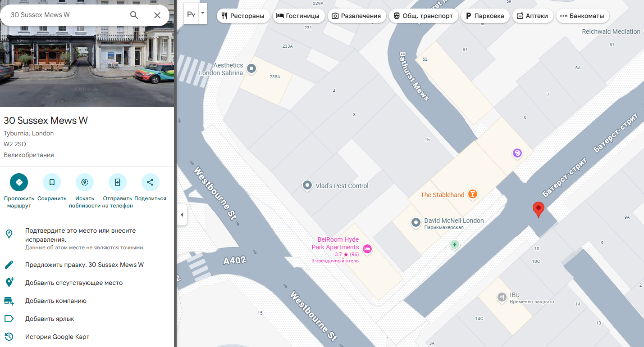Select the BeiRoom Hyde Park Apartments hotel pin
644x347 pixels.
(367, 248)
